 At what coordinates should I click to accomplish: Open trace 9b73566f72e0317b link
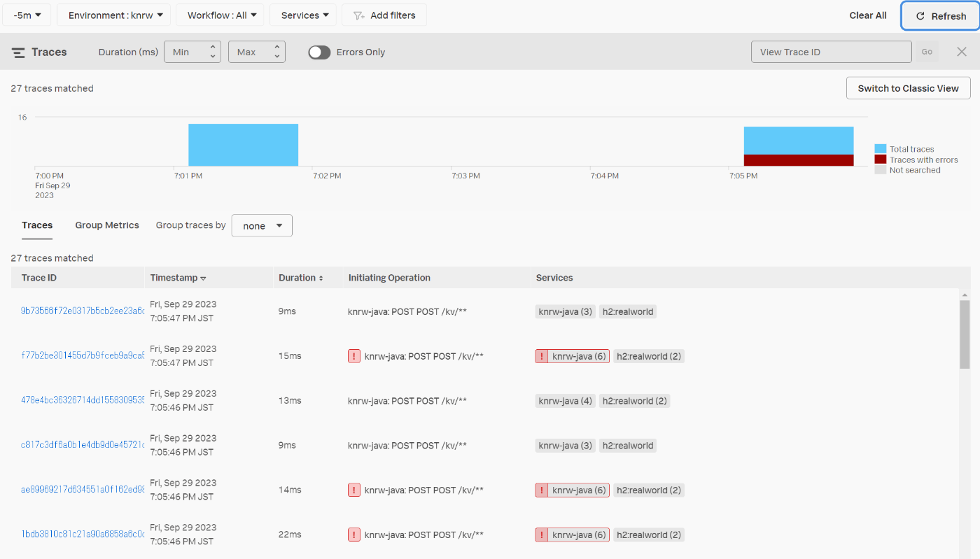tap(83, 311)
